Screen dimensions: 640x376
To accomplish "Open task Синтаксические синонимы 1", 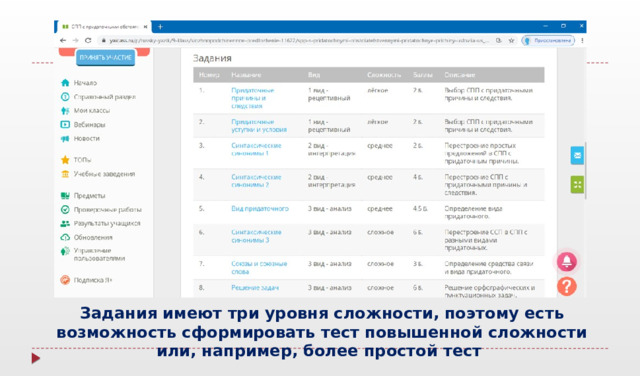I will point(256,149).
